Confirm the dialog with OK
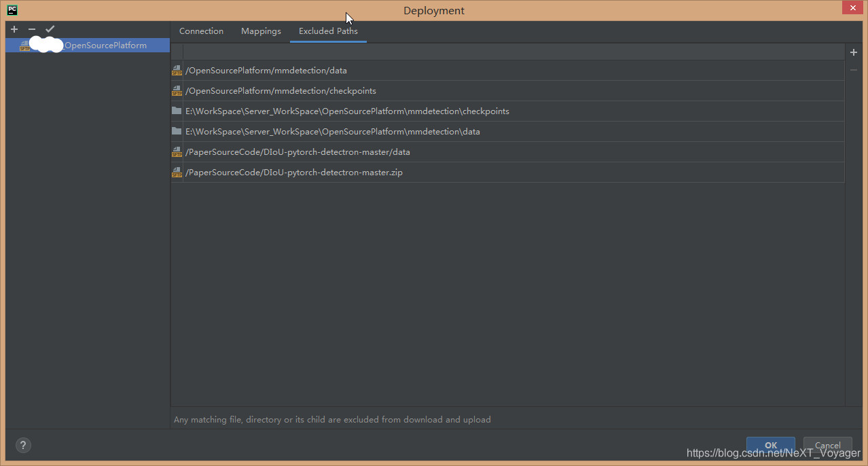 [x=771, y=446]
